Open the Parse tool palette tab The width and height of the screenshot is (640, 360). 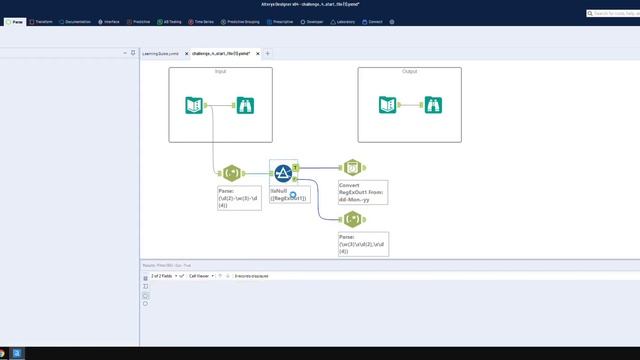click(x=14, y=22)
